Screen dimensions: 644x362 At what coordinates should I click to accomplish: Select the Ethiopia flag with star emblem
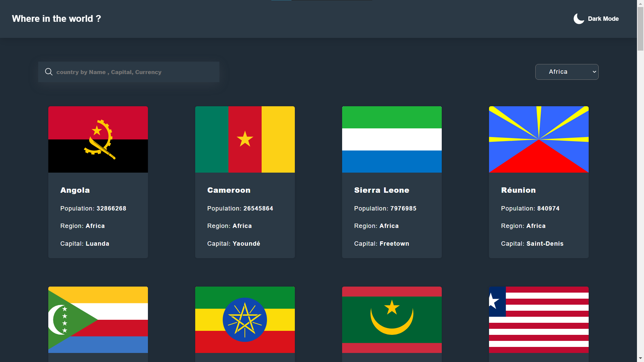(x=245, y=319)
